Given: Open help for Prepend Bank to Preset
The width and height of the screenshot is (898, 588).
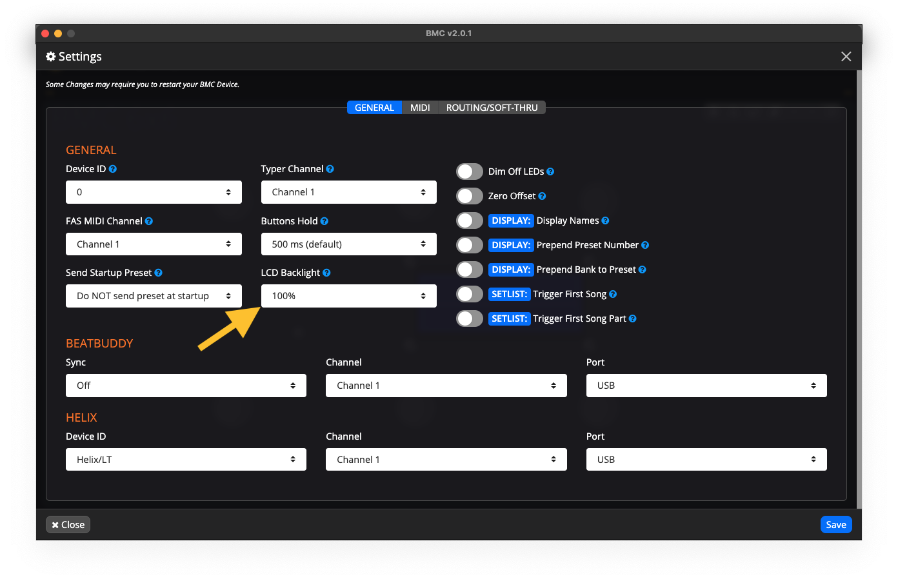Looking at the screenshot, I should pos(642,269).
